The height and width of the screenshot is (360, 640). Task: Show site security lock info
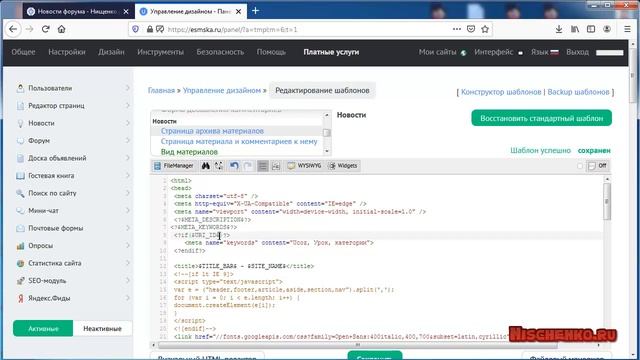click(x=150, y=29)
